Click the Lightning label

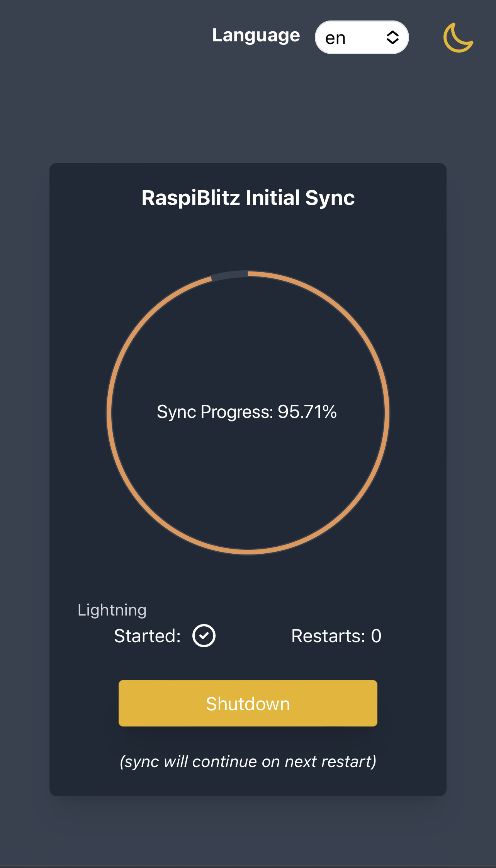click(112, 610)
